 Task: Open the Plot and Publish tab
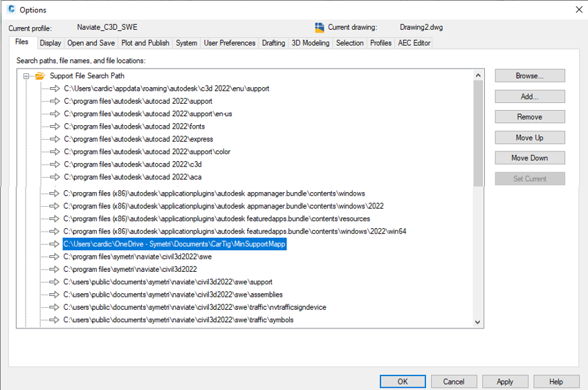click(x=145, y=43)
